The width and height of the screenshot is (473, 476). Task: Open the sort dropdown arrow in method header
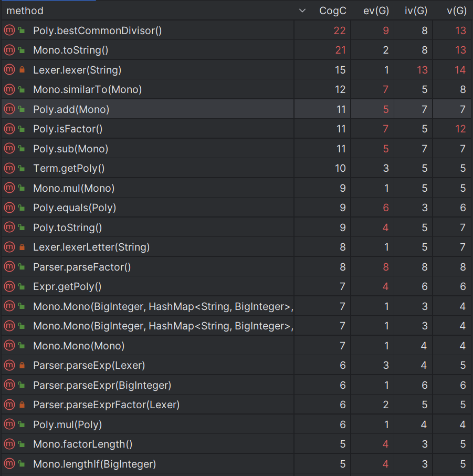(x=302, y=11)
